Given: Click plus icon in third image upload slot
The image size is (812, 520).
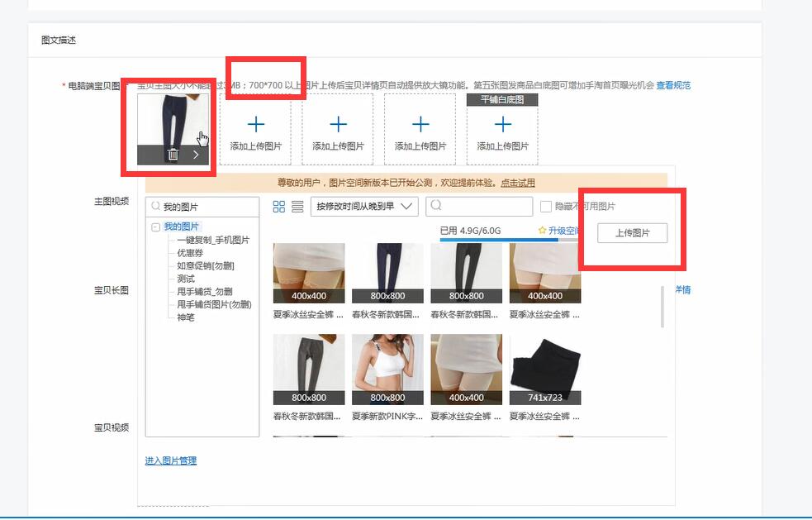Looking at the screenshot, I should (x=338, y=125).
